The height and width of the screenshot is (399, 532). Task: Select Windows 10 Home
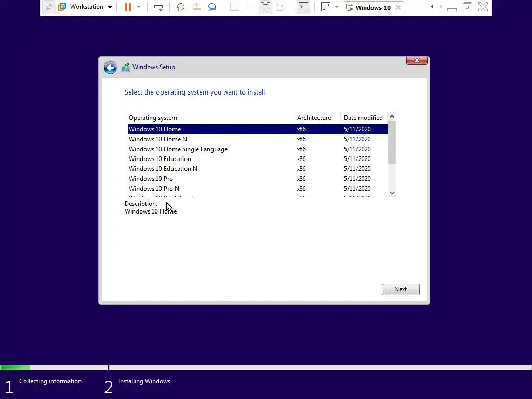(x=258, y=129)
